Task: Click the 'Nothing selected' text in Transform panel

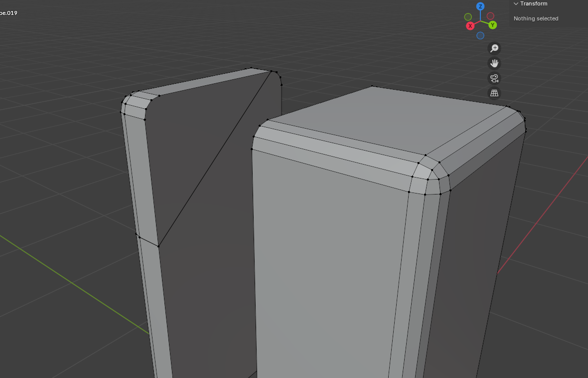Action: click(x=536, y=18)
